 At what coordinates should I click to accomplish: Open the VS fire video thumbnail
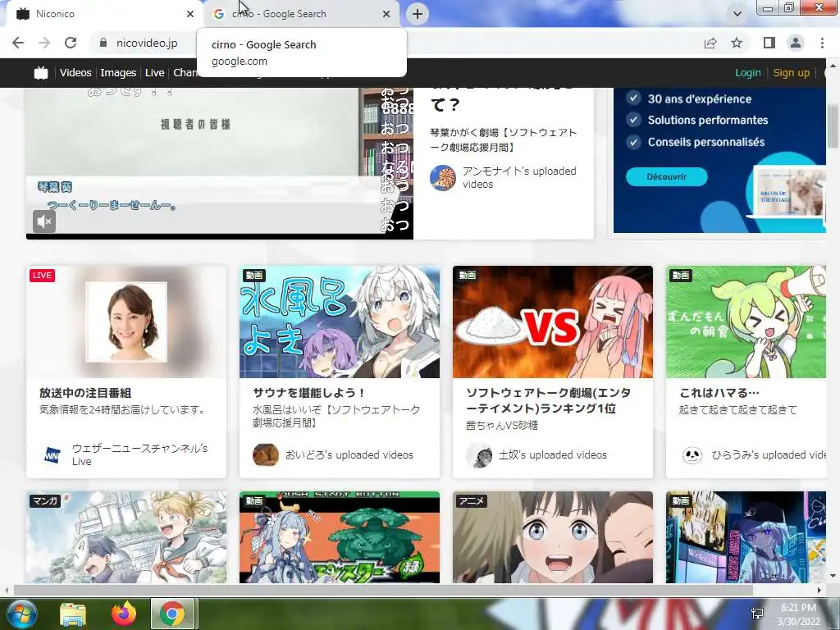pyautogui.click(x=553, y=322)
